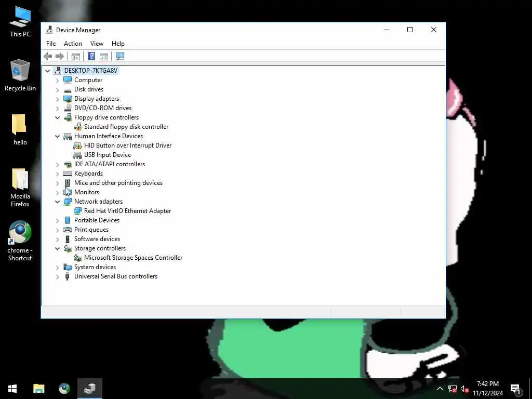Click the Device Manager taskbar button

(x=89, y=389)
